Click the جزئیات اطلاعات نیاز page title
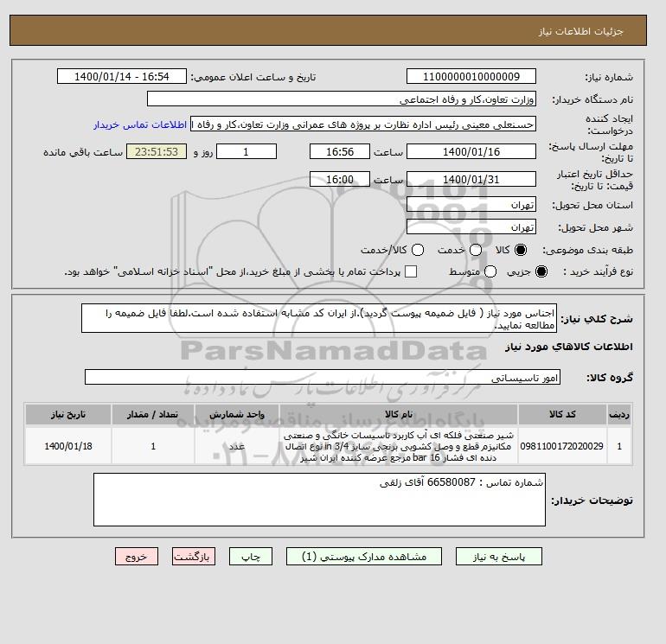 click(580, 31)
